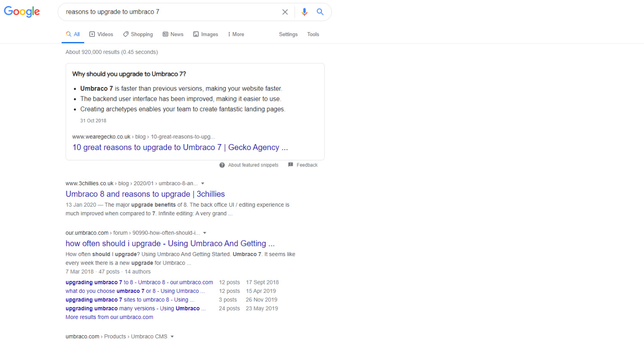This screenshot has width=644, height=343.
Task: Click the '26 Nov 2019' date cell
Action: pyautogui.click(x=261, y=300)
